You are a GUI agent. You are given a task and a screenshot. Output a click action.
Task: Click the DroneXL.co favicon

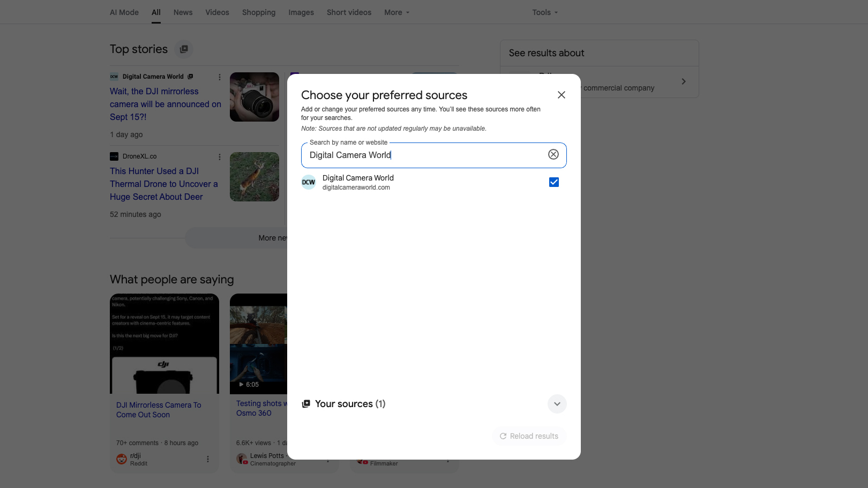(x=114, y=156)
